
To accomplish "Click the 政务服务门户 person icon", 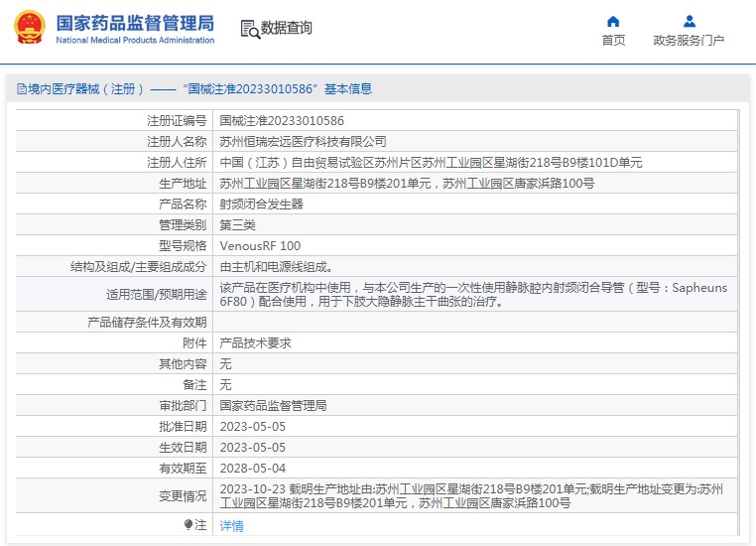I will 690,21.
